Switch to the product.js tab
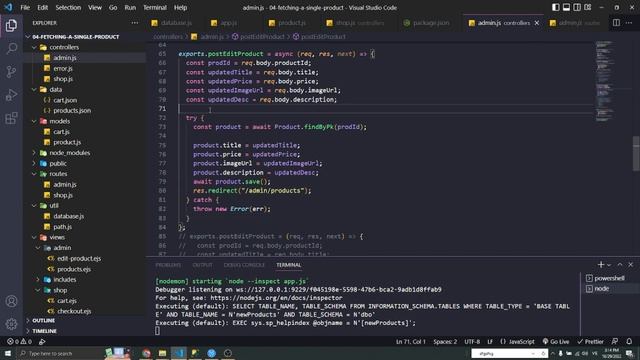Image resolution: width=640 pixels, height=360 pixels. click(x=287, y=23)
